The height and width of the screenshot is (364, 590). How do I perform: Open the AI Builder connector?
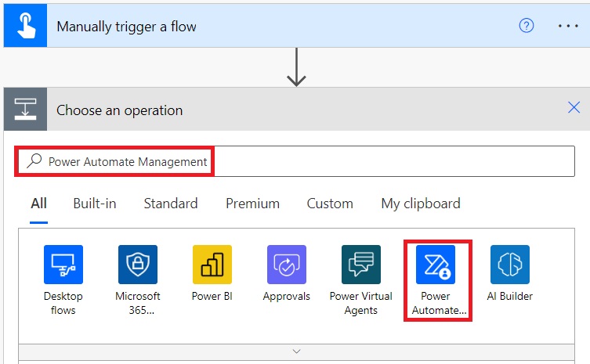(x=510, y=265)
